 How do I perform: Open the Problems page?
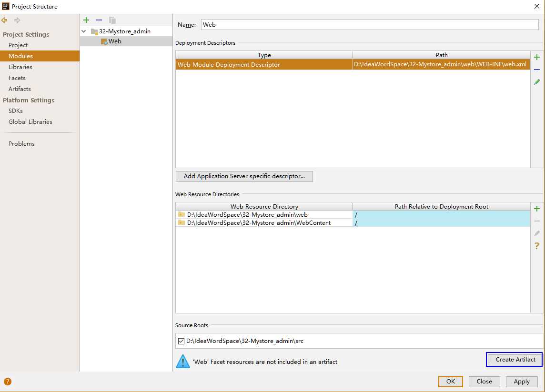click(x=21, y=143)
